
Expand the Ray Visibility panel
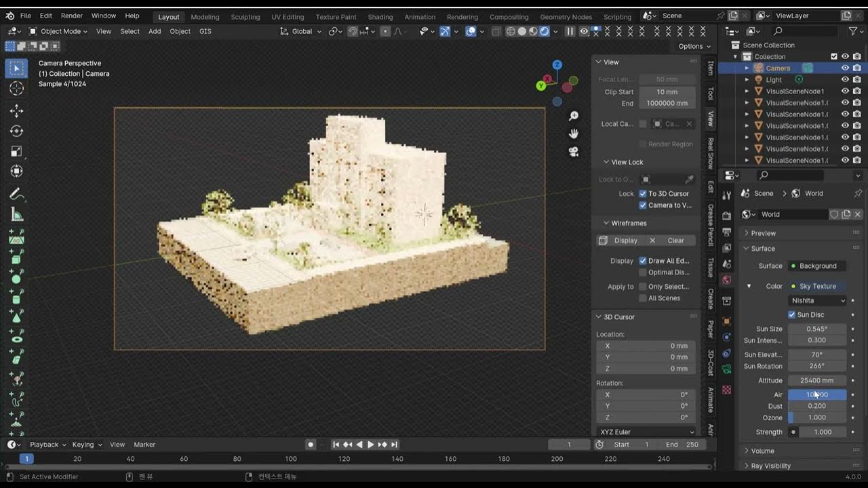(747, 466)
